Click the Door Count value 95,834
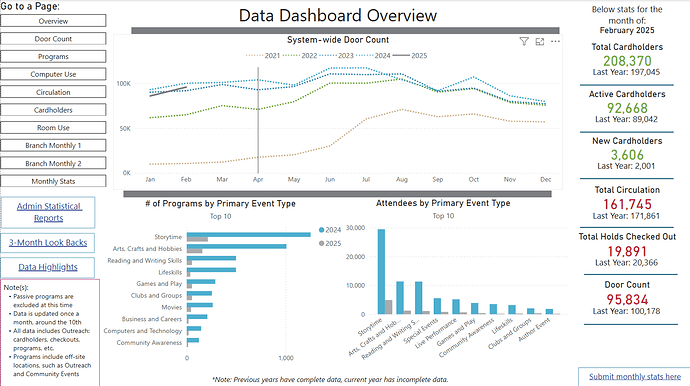Screen dimensions: 690x386 627,299
